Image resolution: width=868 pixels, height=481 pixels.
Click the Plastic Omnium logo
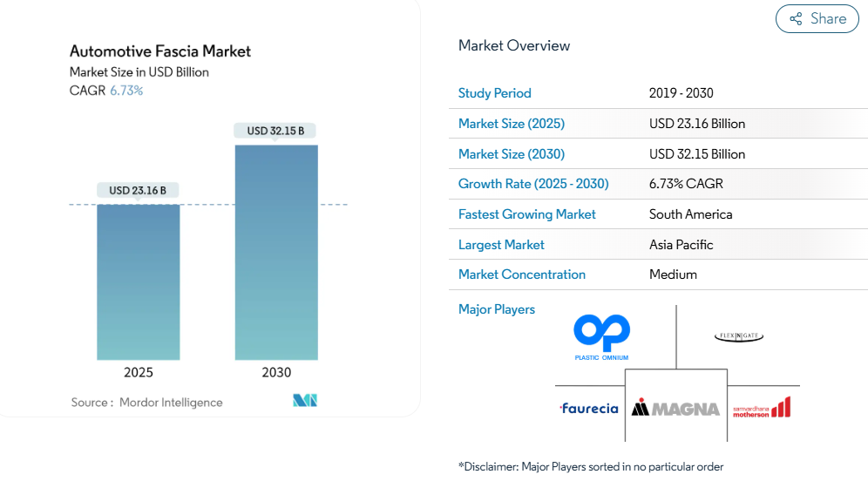pyautogui.click(x=601, y=337)
